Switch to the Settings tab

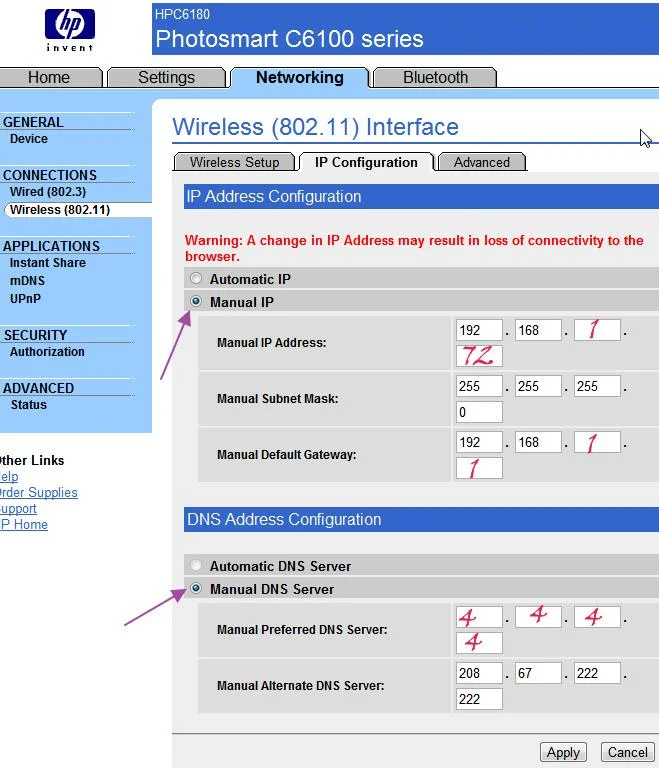[167, 77]
